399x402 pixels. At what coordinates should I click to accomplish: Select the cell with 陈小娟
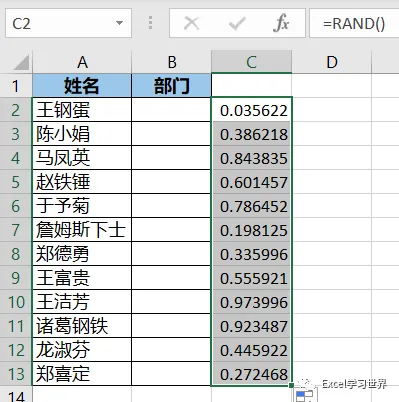[x=82, y=134]
